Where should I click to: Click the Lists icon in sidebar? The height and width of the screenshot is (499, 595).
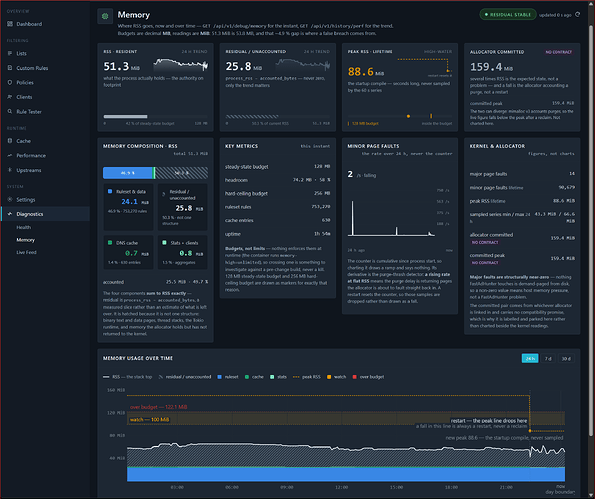point(10,54)
